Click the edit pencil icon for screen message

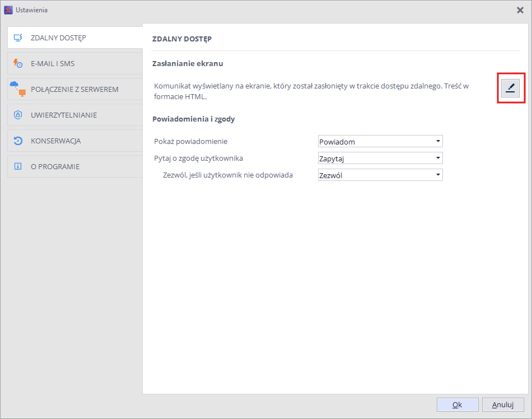coord(510,88)
